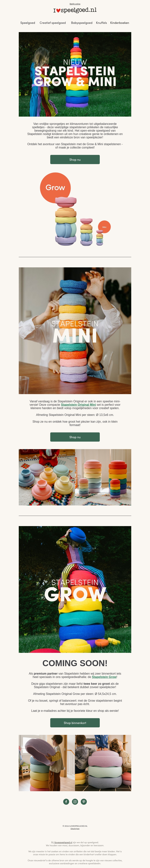Go to the Creatief speelgoed category
150x868 pixels.
point(52,23)
